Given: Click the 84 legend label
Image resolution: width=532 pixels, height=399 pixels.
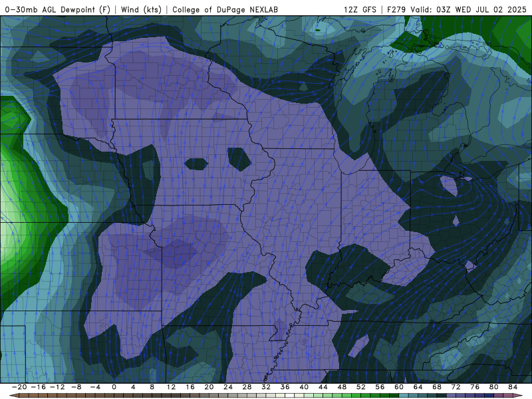Looking at the screenshot, I should [513, 387].
